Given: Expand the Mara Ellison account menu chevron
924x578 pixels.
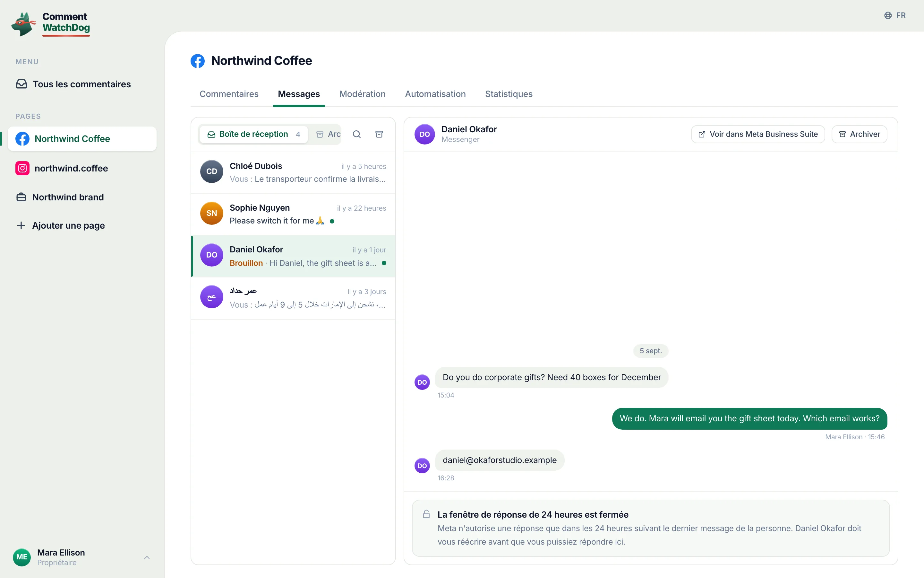Looking at the screenshot, I should tap(147, 557).
